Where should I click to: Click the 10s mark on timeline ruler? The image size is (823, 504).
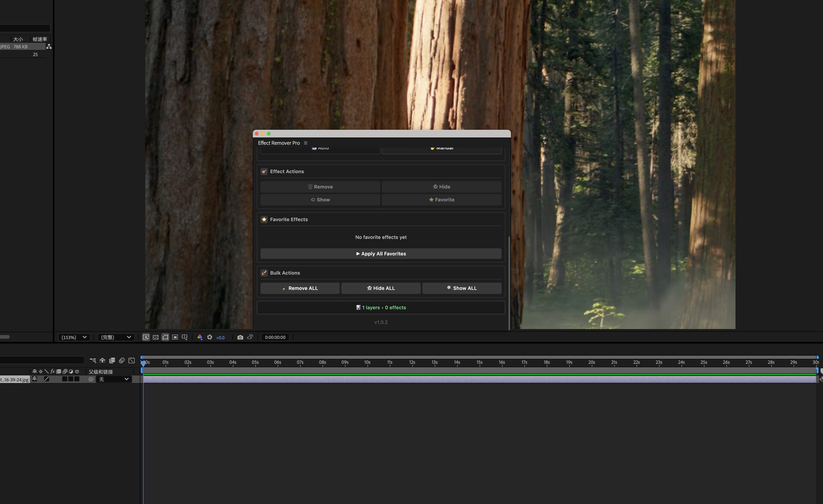[367, 363]
